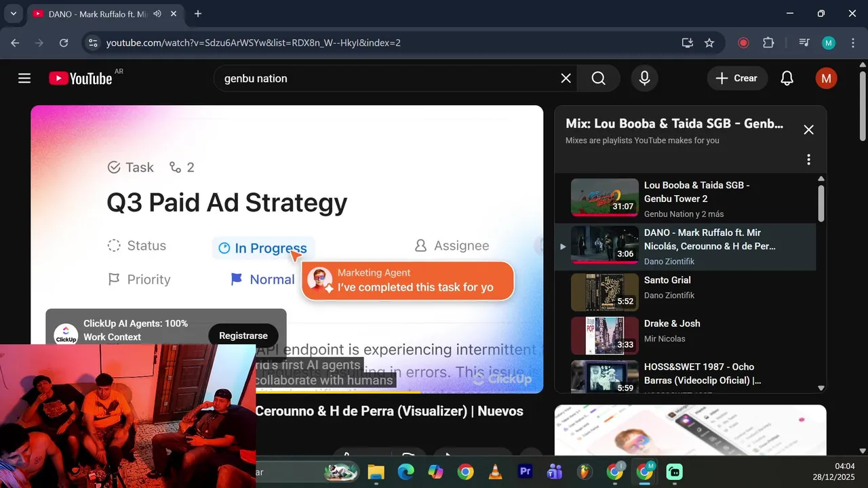The image size is (868, 488).
Task: Open Chrome profile M avatar
Action: [829, 43]
